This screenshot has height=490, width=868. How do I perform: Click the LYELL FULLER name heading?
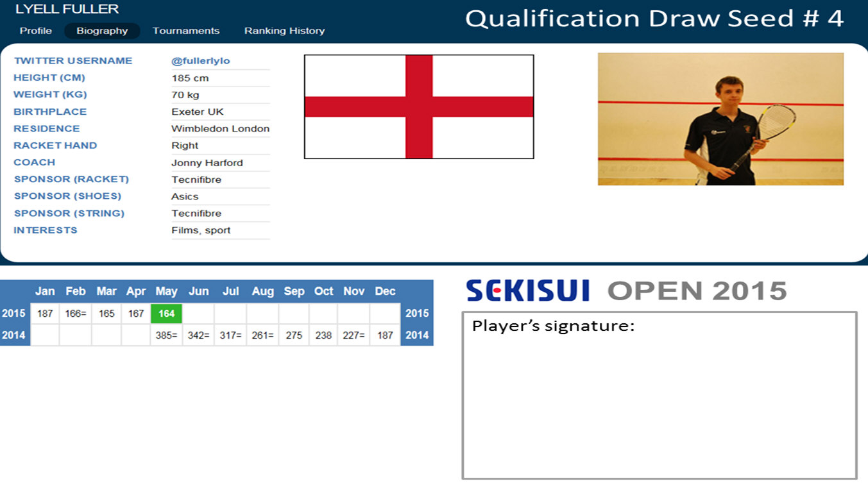[x=67, y=10]
